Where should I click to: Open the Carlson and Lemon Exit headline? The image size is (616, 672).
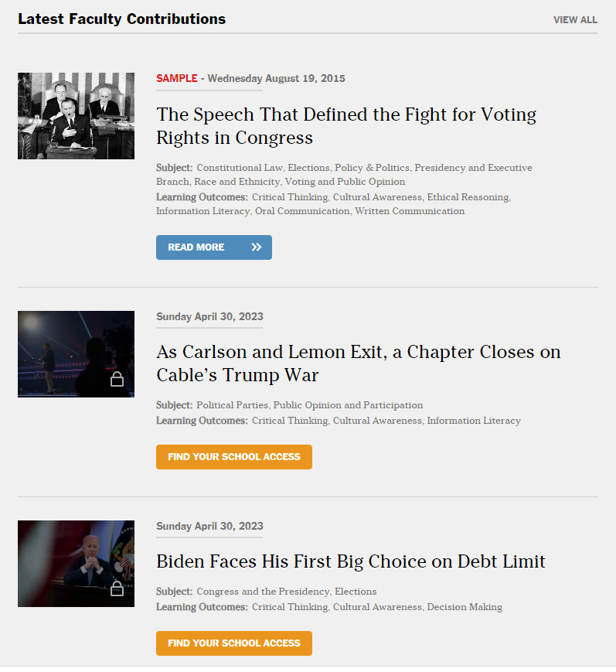point(358,363)
